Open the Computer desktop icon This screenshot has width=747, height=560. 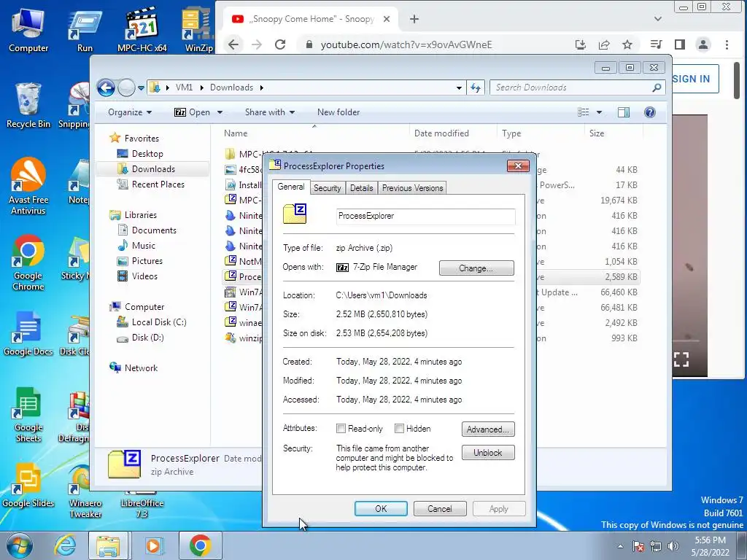click(x=28, y=31)
